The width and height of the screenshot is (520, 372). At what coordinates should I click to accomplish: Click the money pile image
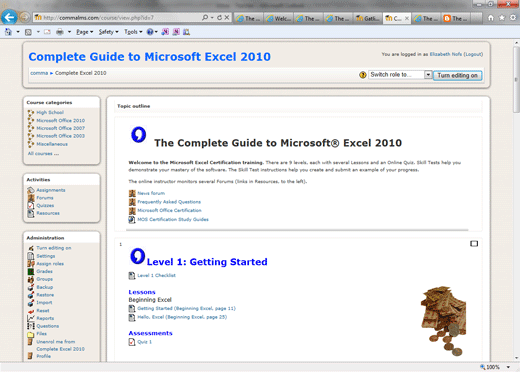[x=444, y=321]
